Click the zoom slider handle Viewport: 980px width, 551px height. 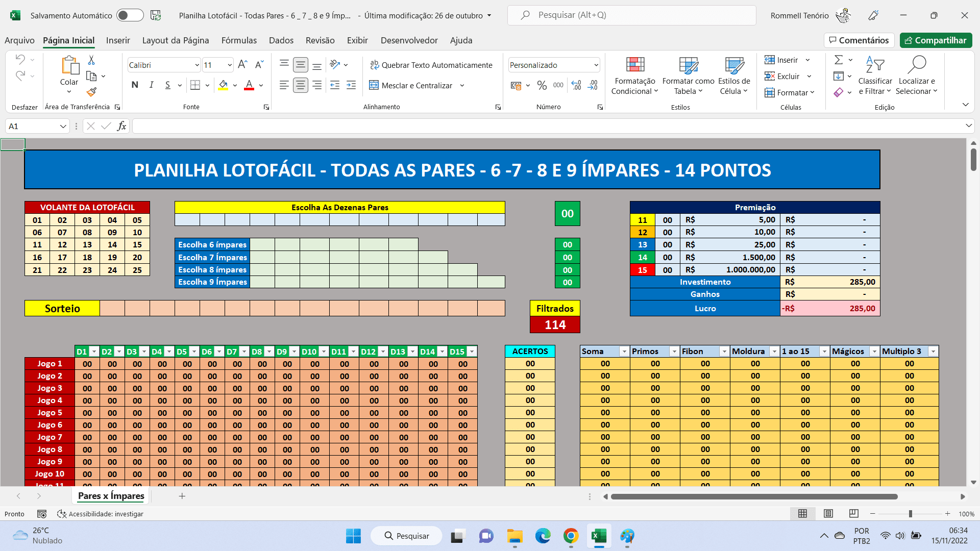pyautogui.click(x=910, y=514)
